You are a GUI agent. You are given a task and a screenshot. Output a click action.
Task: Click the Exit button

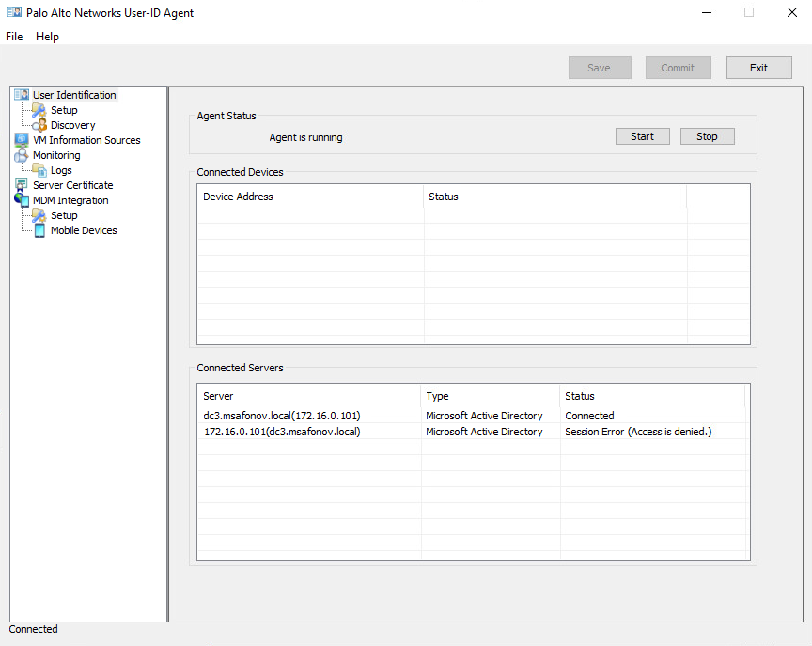[x=758, y=68]
